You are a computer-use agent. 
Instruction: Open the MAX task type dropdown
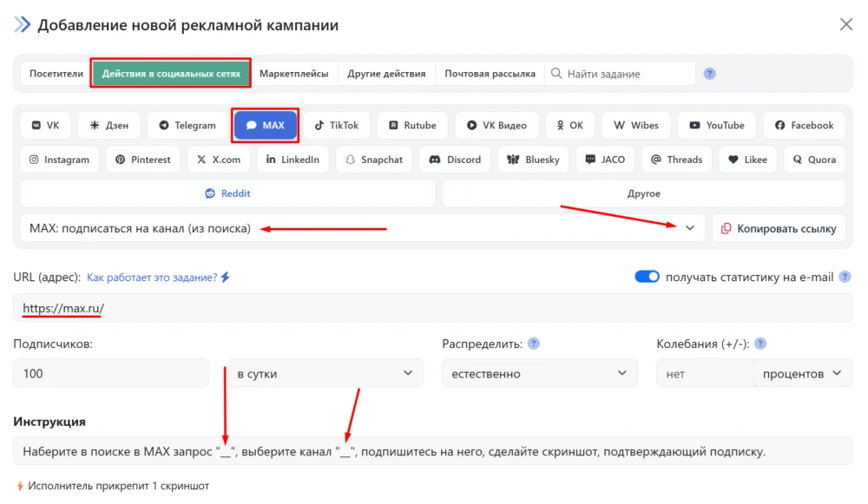[x=690, y=227]
